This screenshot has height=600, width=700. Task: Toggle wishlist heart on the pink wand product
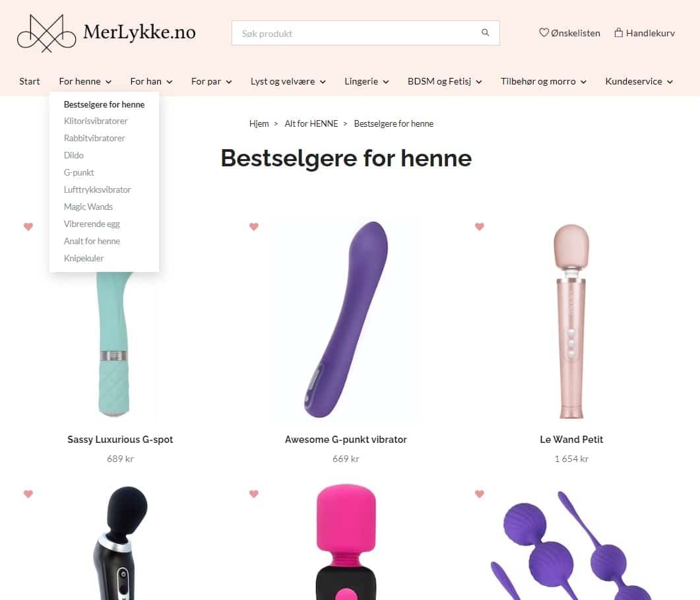pyautogui.click(x=254, y=494)
